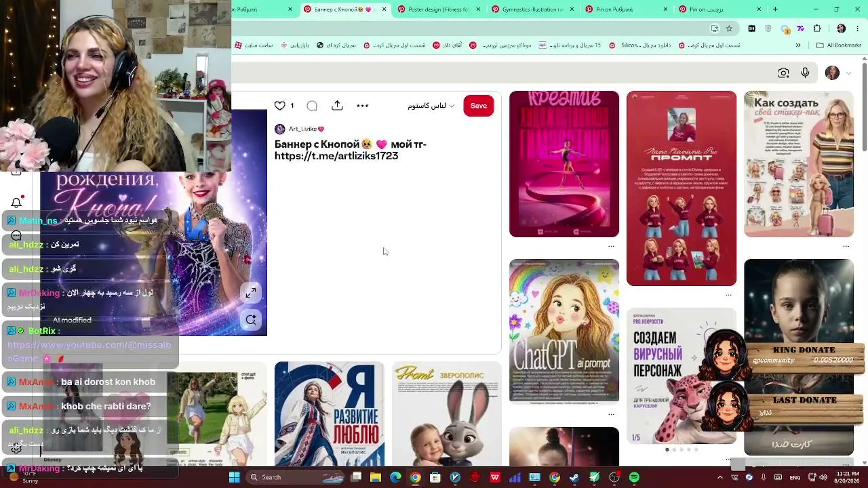Open the ENG language switcher
The height and width of the screenshot is (488, 868).
point(795,477)
